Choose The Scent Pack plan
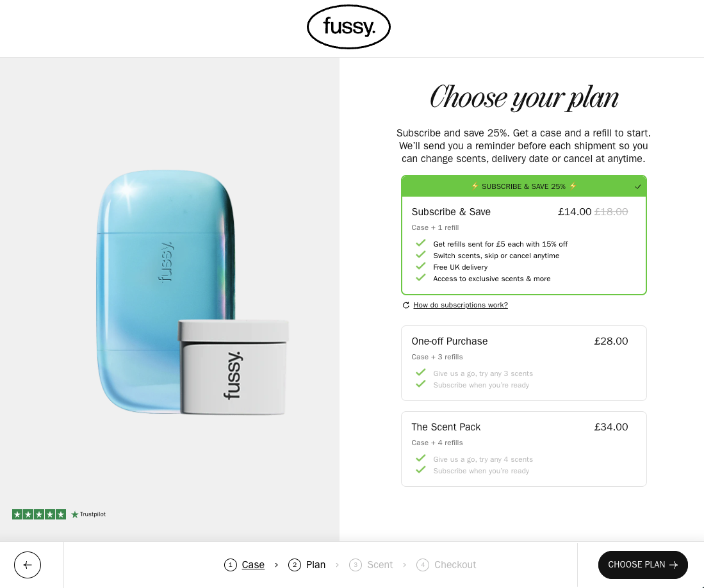 tap(523, 448)
